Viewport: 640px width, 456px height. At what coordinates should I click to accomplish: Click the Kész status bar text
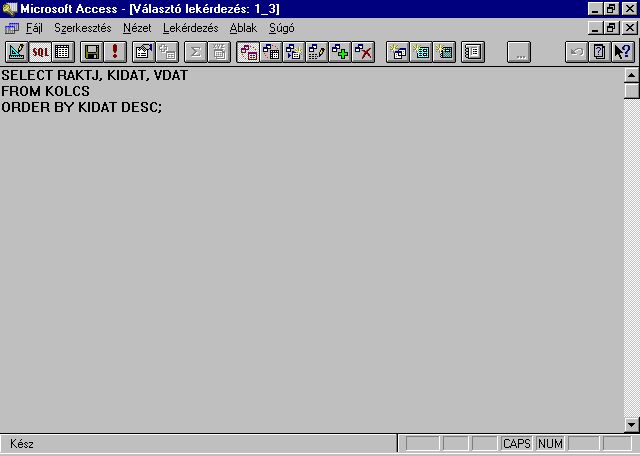22,444
